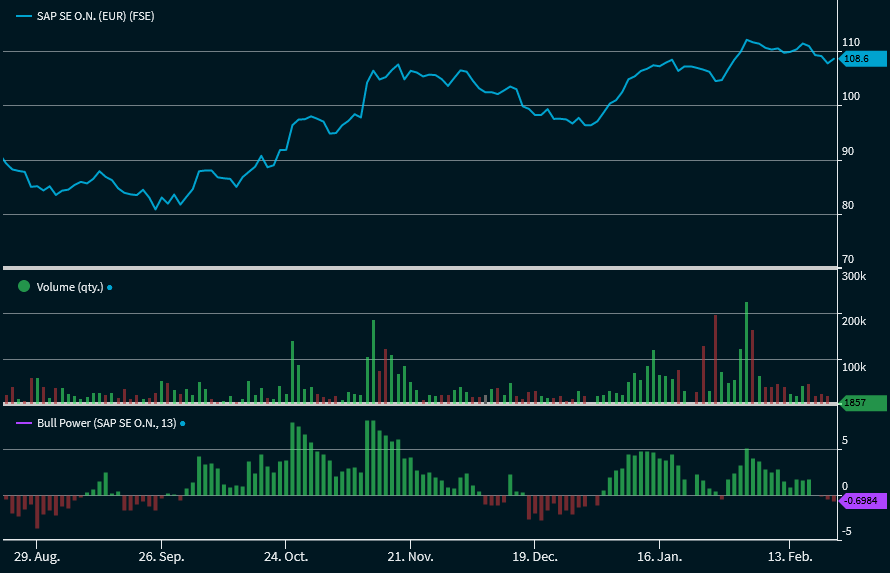Click the blue SAP SE legend line icon
Image resolution: width=890 pixels, height=573 pixels.
[x=24, y=16]
